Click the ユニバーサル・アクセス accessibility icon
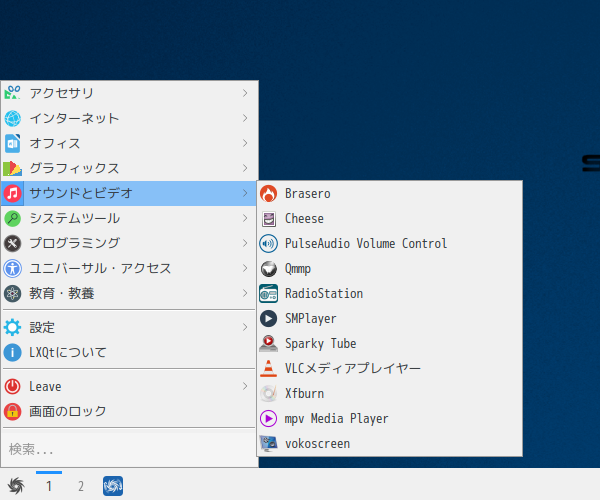Viewport: 600px width, 500px height. [13, 268]
